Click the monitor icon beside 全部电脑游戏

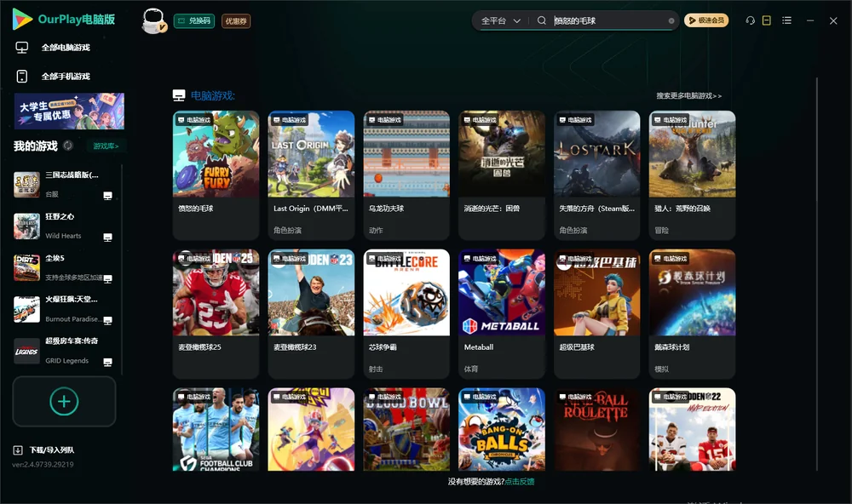pyautogui.click(x=22, y=48)
